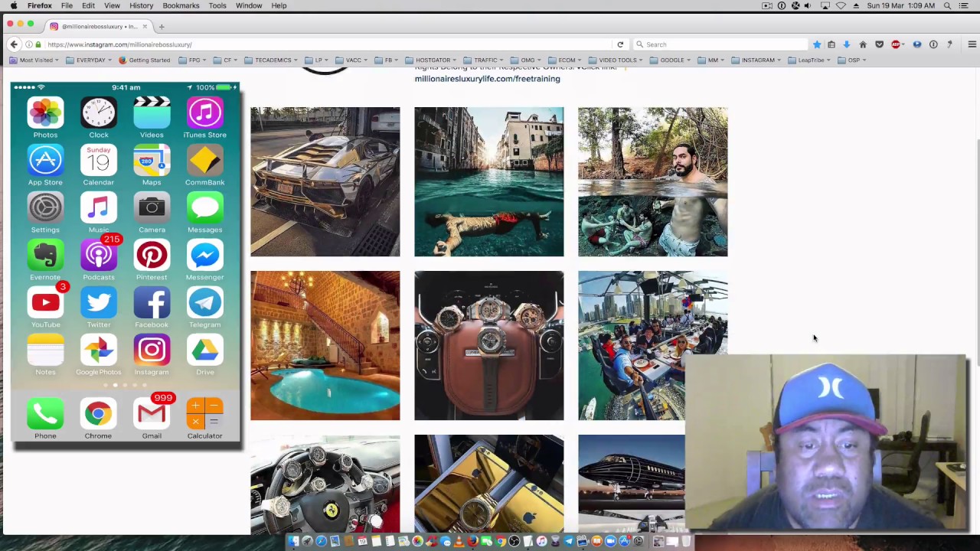Open the Maps app
This screenshot has height=551, width=980.
point(152,161)
